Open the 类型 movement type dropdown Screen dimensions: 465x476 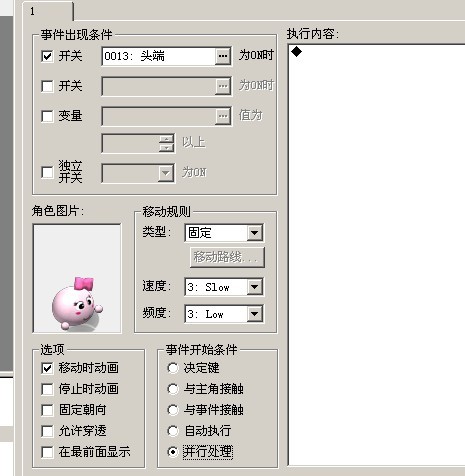click(254, 233)
